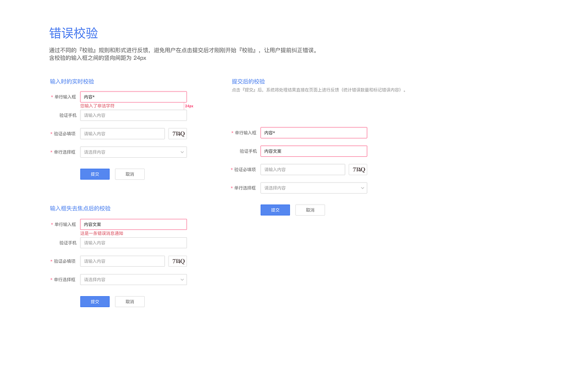Focus 验证手机 field in 输入框失去焦点后的校验 form
Screen dimensions: 588x366
tap(133, 243)
